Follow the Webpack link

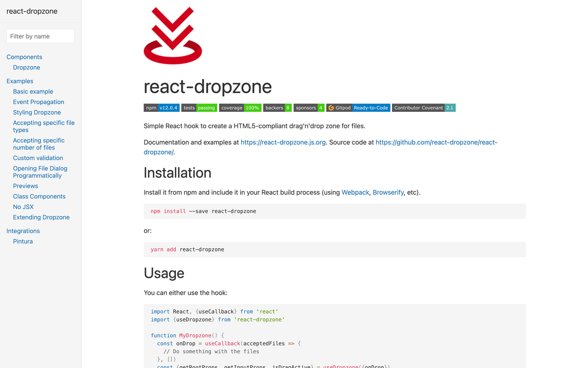pyautogui.click(x=355, y=192)
